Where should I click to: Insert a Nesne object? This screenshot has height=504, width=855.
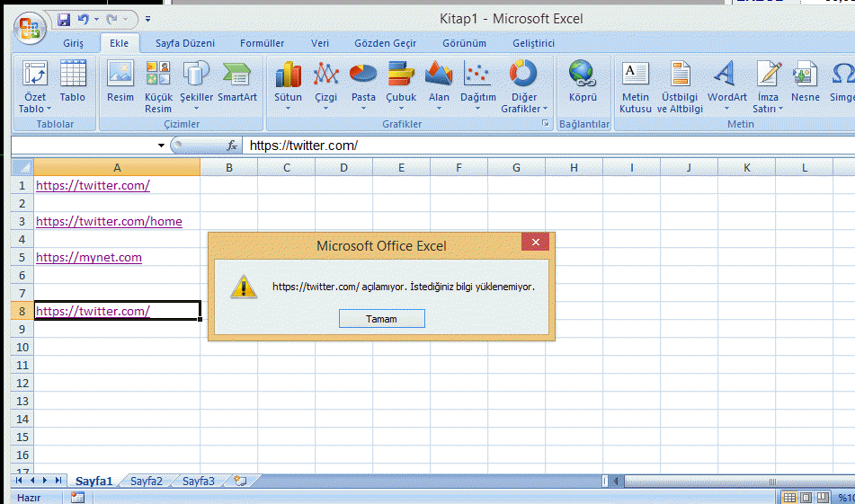click(806, 82)
